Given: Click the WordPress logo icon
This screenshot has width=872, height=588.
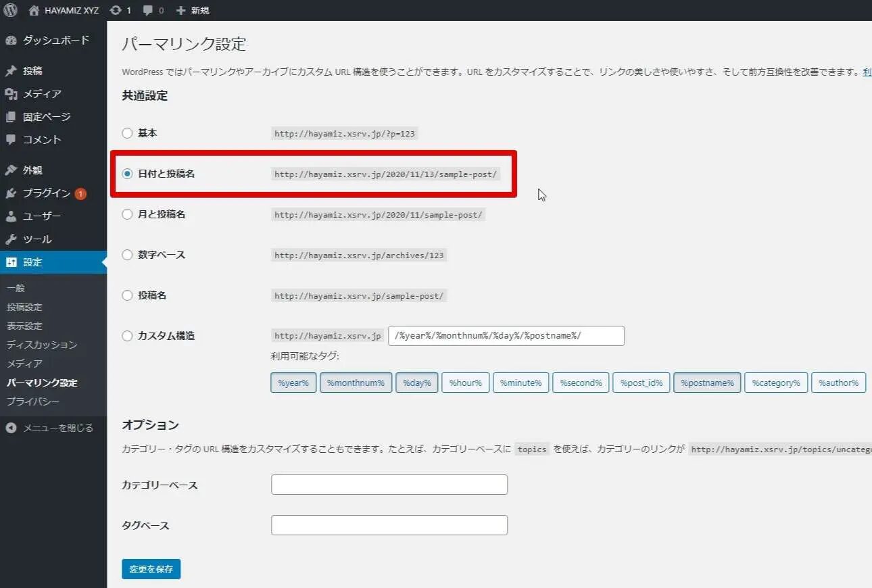Looking at the screenshot, I should (x=10, y=10).
